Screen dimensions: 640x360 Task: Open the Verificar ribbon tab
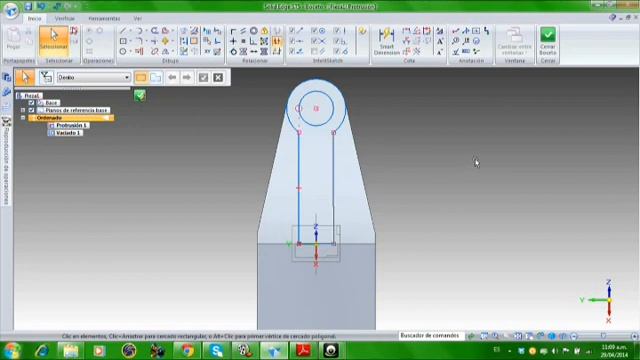64,19
